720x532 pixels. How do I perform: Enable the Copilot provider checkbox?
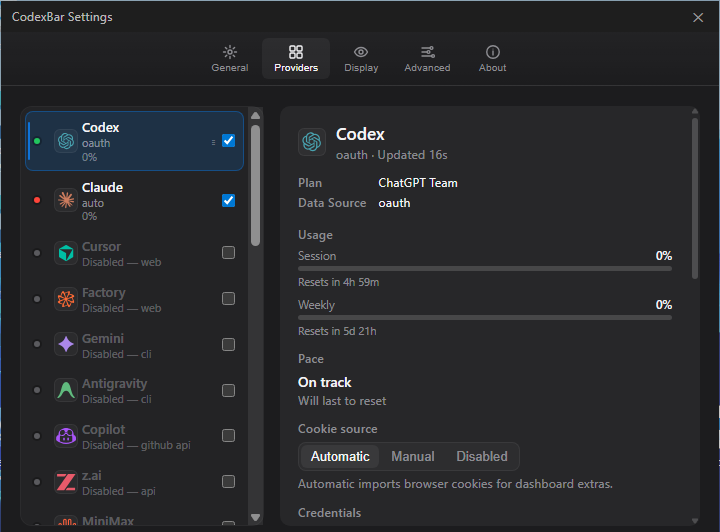pyautogui.click(x=228, y=435)
